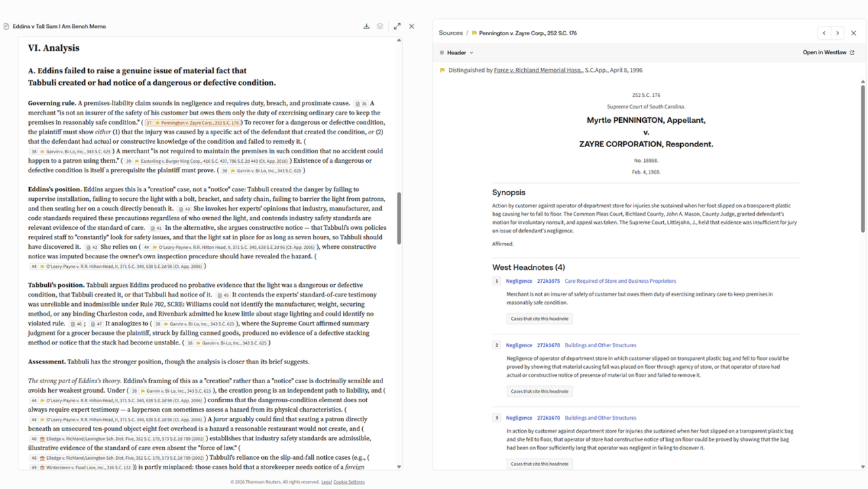Click the Synopsis heading
The height and width of the screenshot is (489, 868).
[x=509, y=193]
